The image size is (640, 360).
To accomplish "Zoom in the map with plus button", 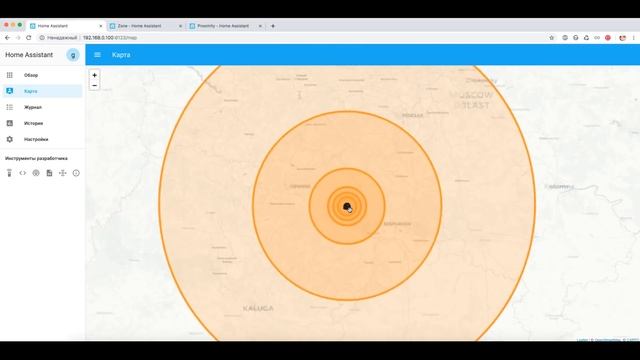I will click(x=94, y=75).
